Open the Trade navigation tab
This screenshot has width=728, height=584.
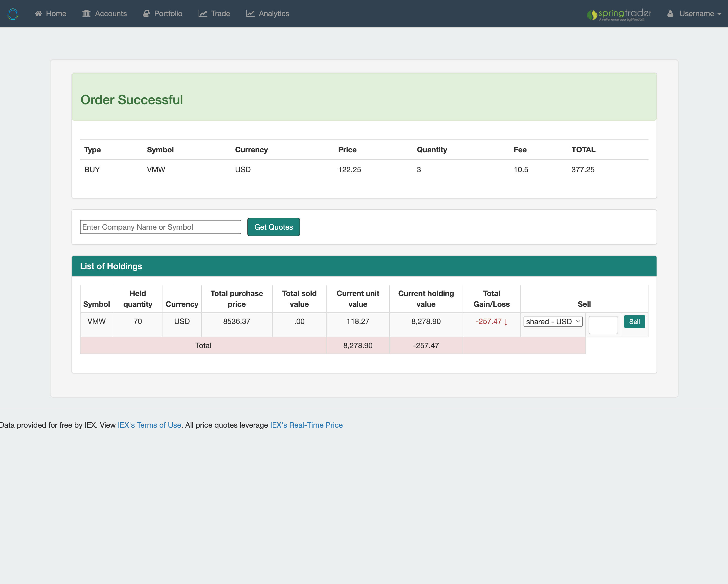tap(220, 13)
